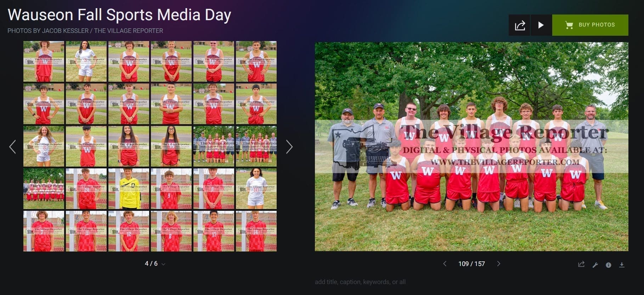Go to previous thumbnail page with left arrow
The image size is (644, 295).
coord(12,147)
